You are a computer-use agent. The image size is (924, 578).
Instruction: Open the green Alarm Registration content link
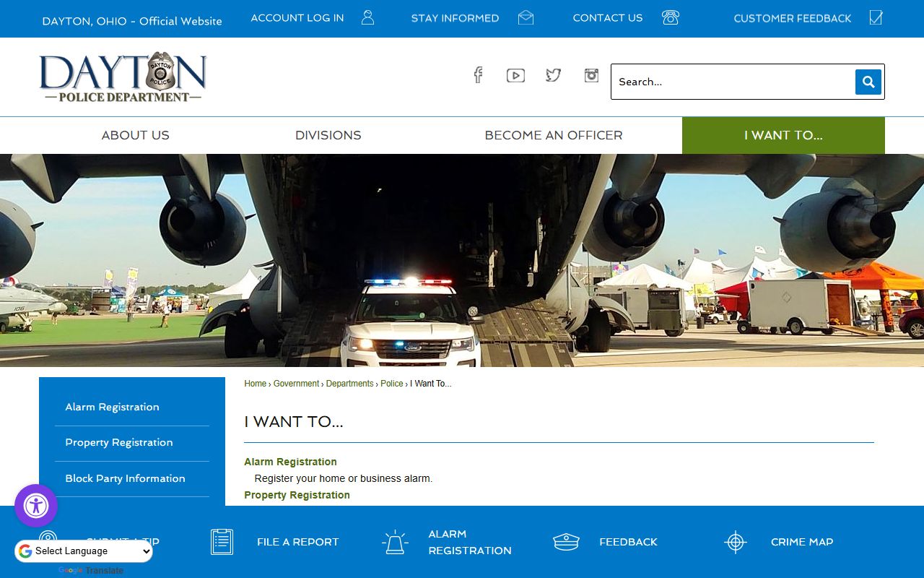pos(290,462)
